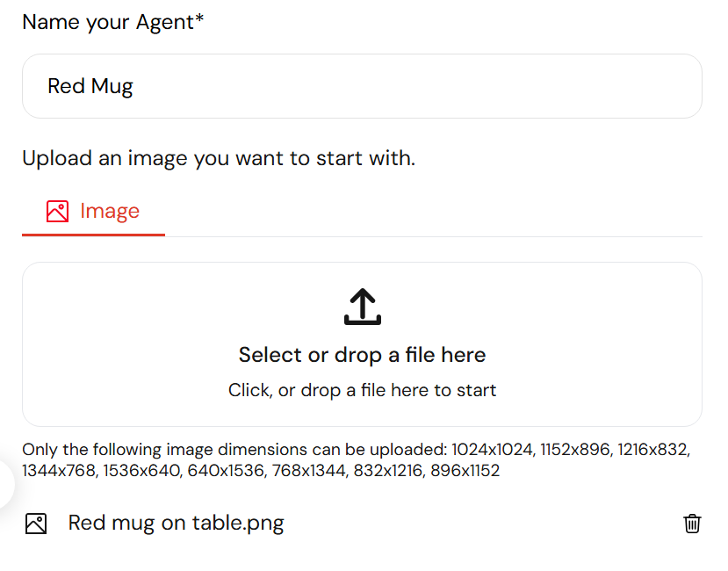
Task: Click "Click, or drop a file here to start" text
Action: pos(362,390)
